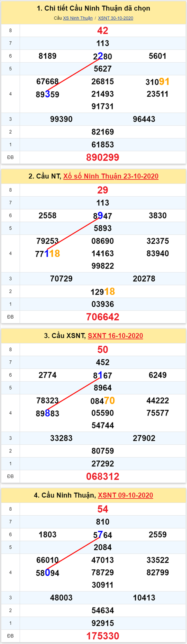
Task: Click the number 2084
Action: tap(103, 547)
